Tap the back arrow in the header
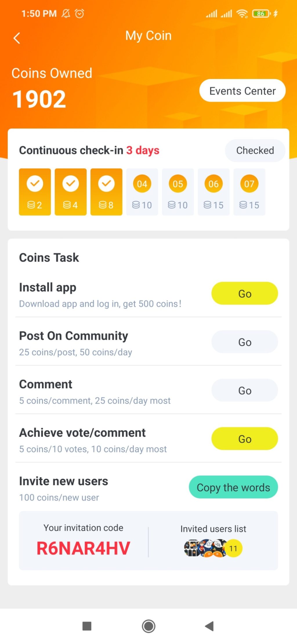Viewport: 297px width, 644px height. [17, 38]
